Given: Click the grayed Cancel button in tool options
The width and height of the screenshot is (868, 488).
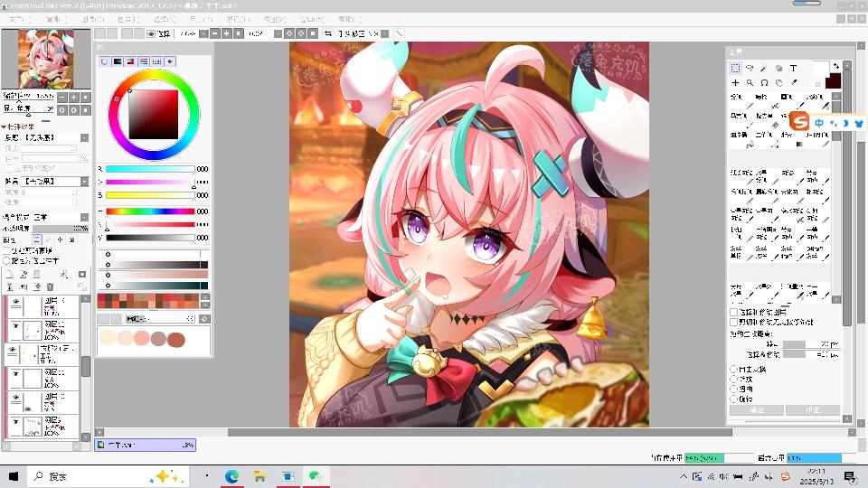Looking at the screenshot, I should coord(813,410).
